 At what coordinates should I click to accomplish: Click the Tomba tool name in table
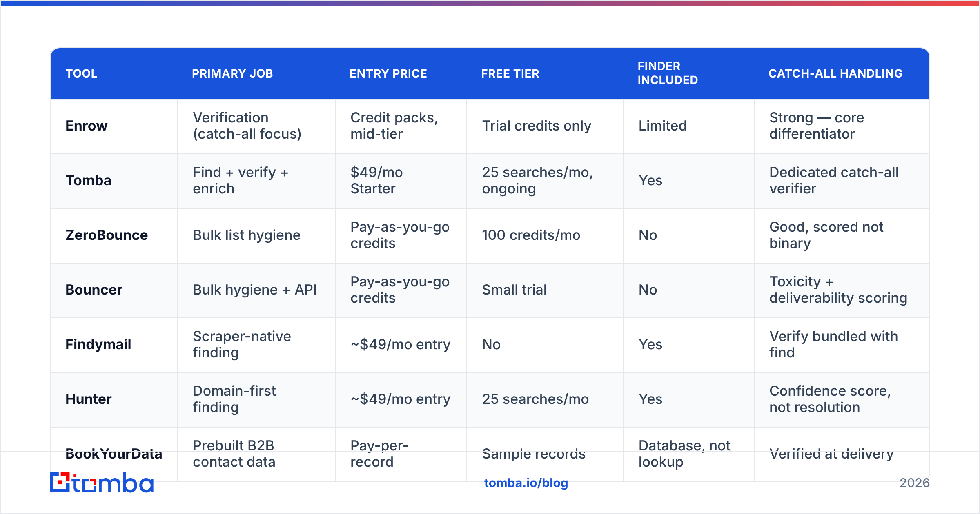(89, 180)
